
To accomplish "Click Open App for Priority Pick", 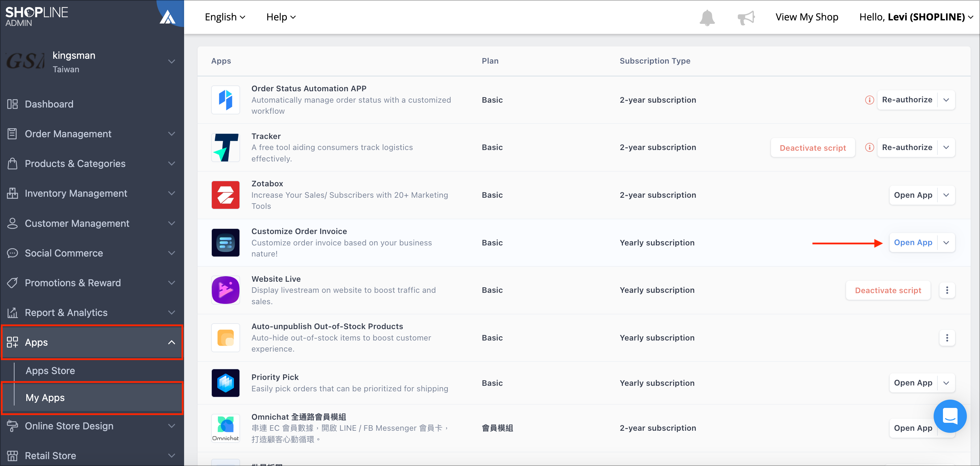I will [x=913, y=383].
